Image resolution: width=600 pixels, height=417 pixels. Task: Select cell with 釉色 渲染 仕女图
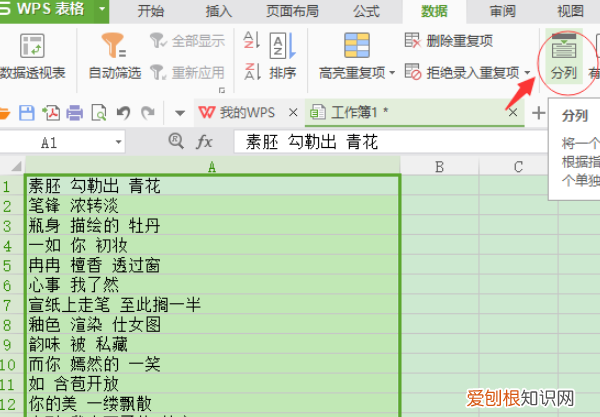tap(212, 325)
